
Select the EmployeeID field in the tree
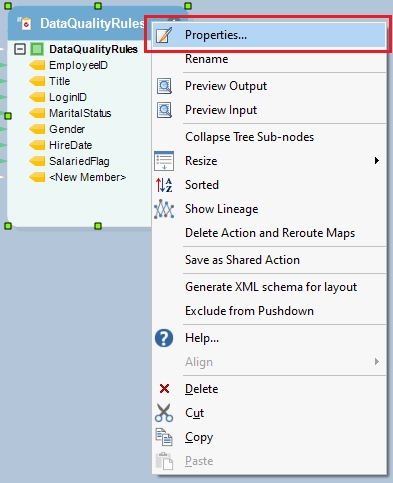click(x=78, y=65)
